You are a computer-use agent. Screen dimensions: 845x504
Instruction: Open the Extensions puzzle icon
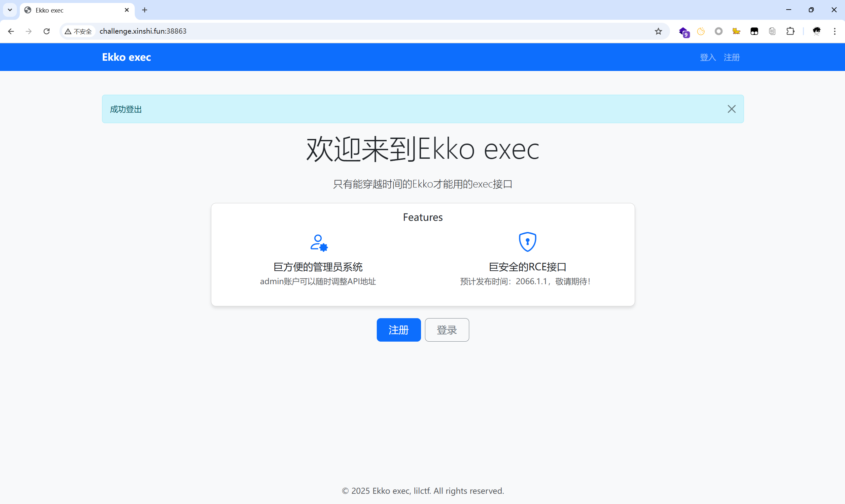pyautogui.click(x=790, y=31)
